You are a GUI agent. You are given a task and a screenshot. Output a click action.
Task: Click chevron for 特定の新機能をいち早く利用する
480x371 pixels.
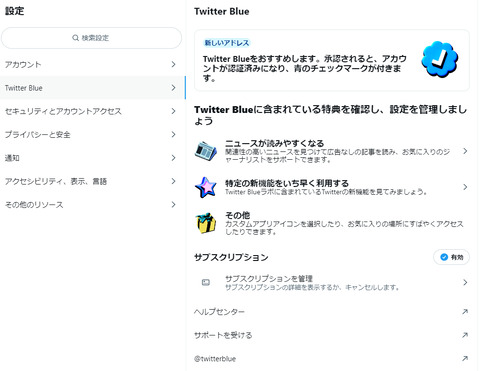pos(465,187)
